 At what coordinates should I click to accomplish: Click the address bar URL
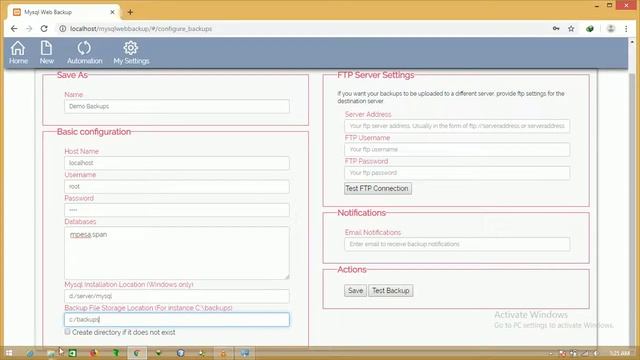click(141, 29)
